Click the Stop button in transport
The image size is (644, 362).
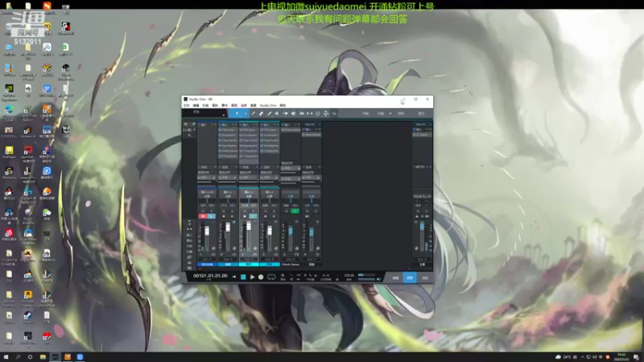(243, 277)
